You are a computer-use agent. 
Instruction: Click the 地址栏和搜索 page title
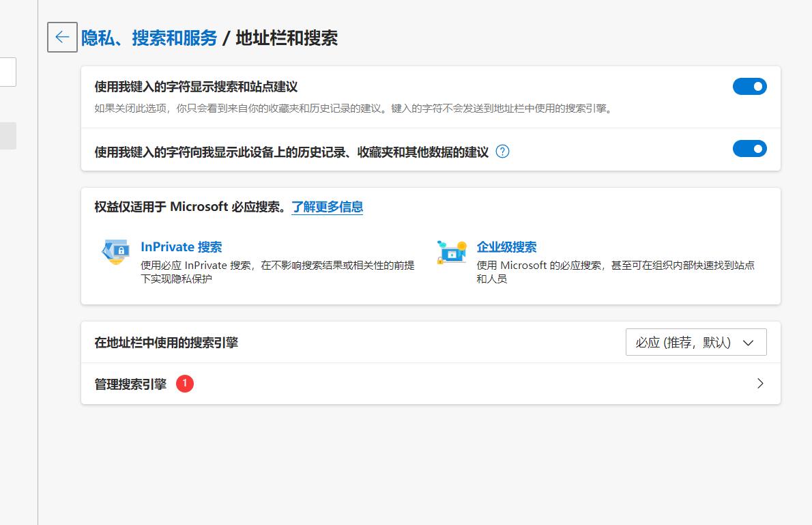pyautogui.click(x=287, y=38)
